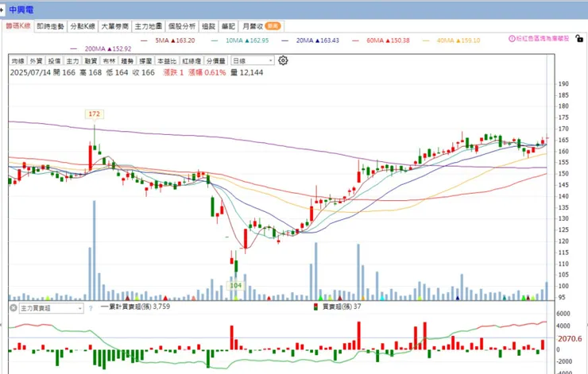The image size is (588, 374).
Task: Open the 即時走勢 tab
Action: pos(51,26)
